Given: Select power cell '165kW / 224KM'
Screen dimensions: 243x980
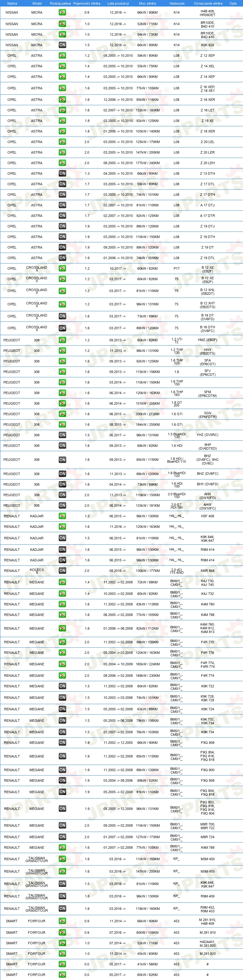Looking at the screenshot, I should (x=148, y=664).
